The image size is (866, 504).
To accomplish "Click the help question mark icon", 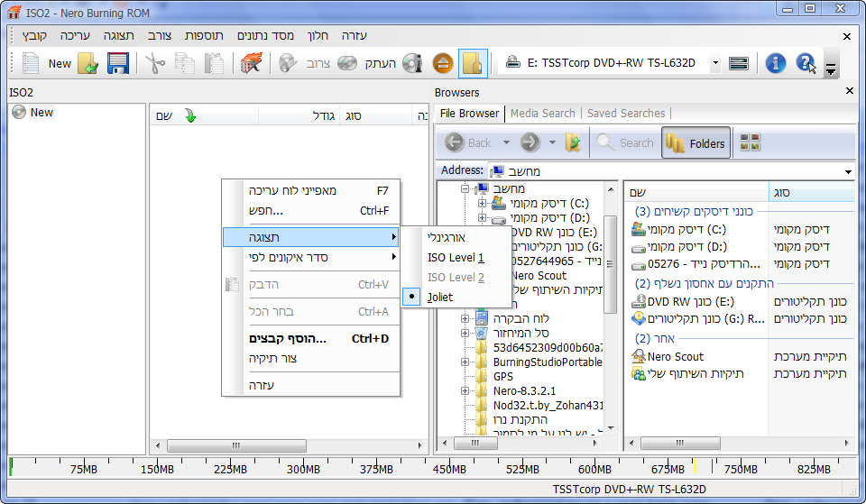I will point(806,63).
